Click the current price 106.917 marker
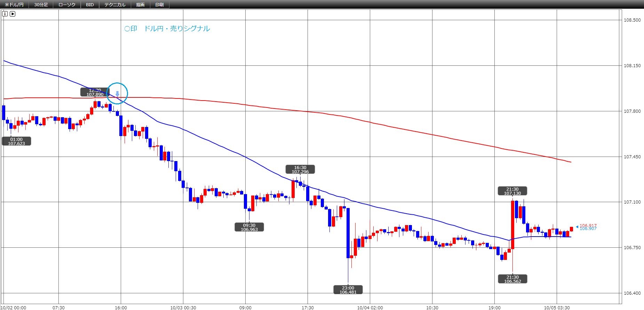The height and width of the screenshot is (310, 644). [x=588, y=226]
